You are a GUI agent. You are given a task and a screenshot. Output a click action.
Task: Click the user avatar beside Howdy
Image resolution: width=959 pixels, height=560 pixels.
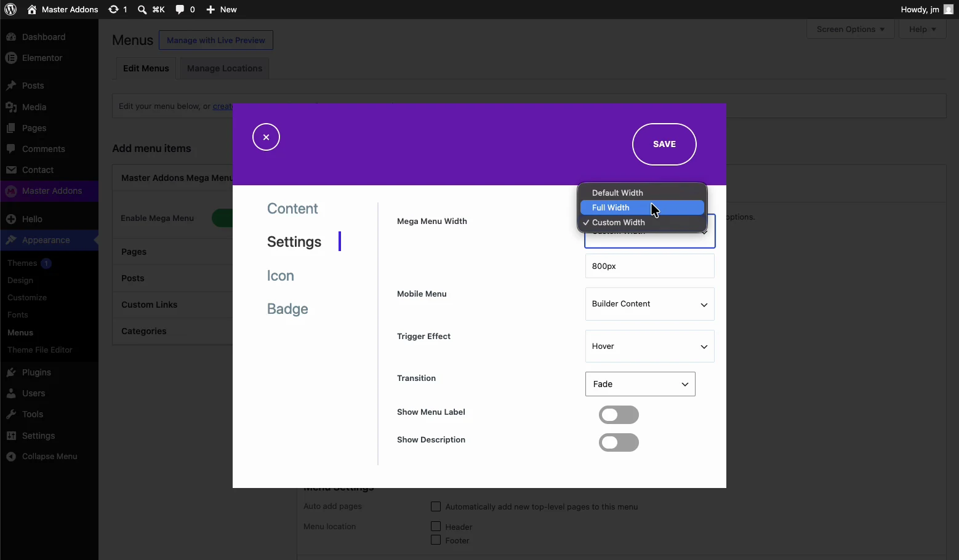coord(949,9)
